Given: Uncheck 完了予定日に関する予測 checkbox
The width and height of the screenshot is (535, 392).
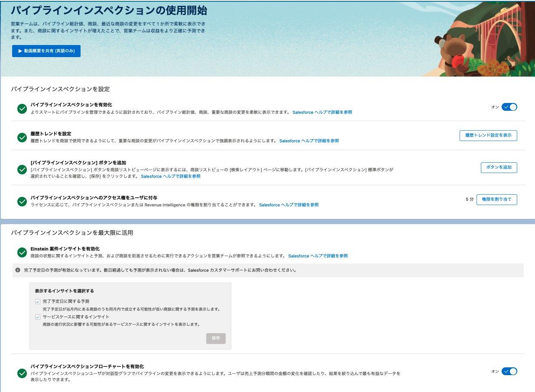Looking at the screenshot, I should point(38,302).
